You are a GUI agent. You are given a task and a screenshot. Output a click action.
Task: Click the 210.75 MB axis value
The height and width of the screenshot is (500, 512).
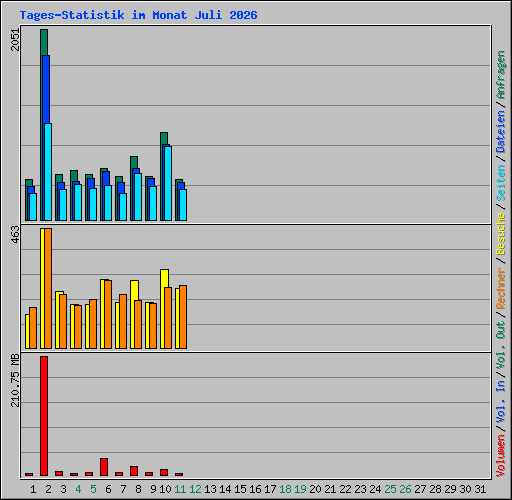tap(15, 380)
